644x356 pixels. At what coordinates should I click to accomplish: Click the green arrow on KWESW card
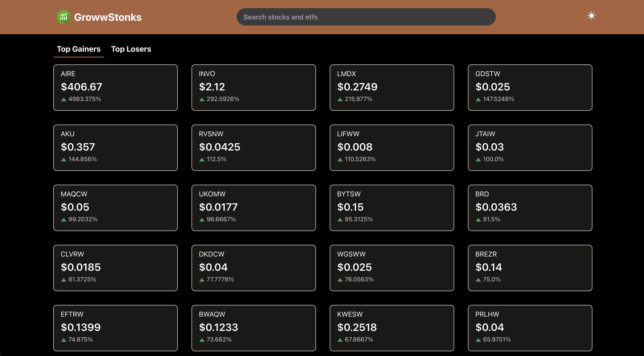click(x=340, y=340)
